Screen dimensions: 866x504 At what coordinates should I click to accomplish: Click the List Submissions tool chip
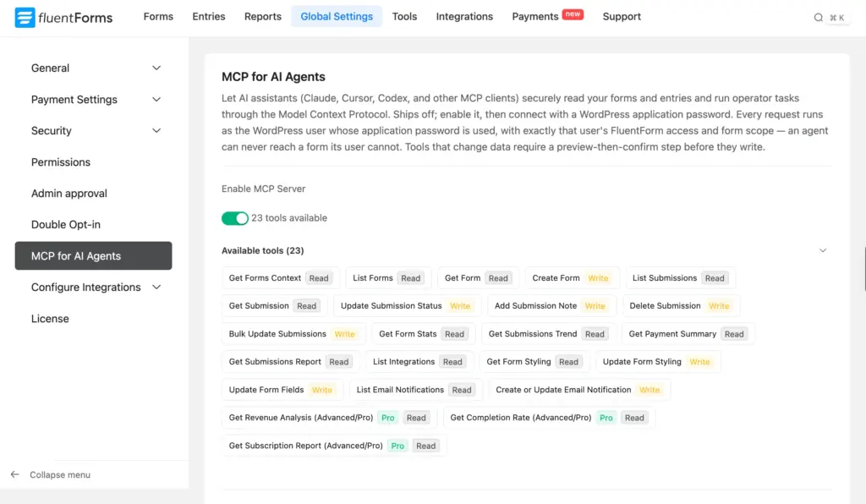coord(679,278)
